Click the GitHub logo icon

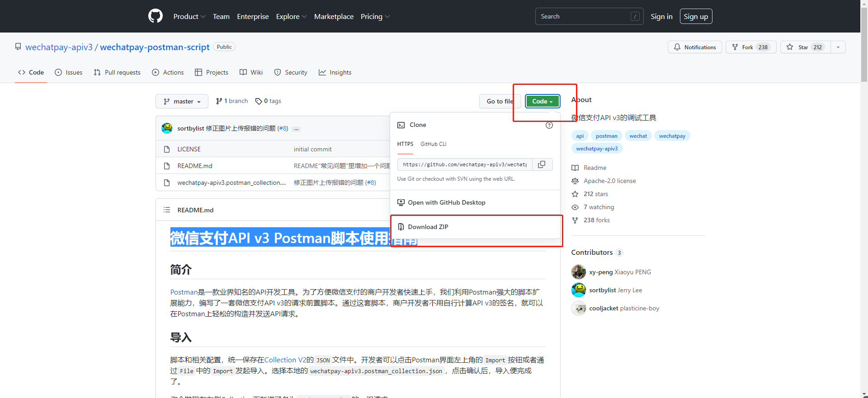point(155,16)
